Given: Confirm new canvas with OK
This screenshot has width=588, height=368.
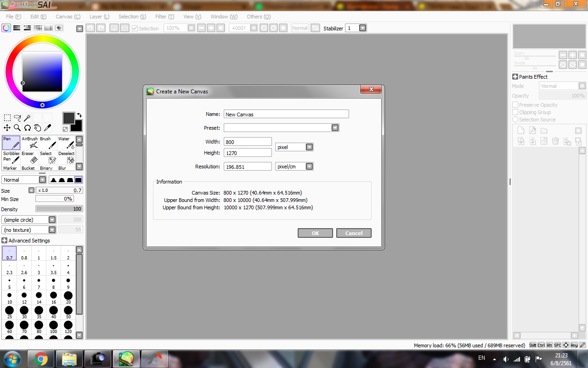Looking at the screenshot, I should click(x=315, y=233).
